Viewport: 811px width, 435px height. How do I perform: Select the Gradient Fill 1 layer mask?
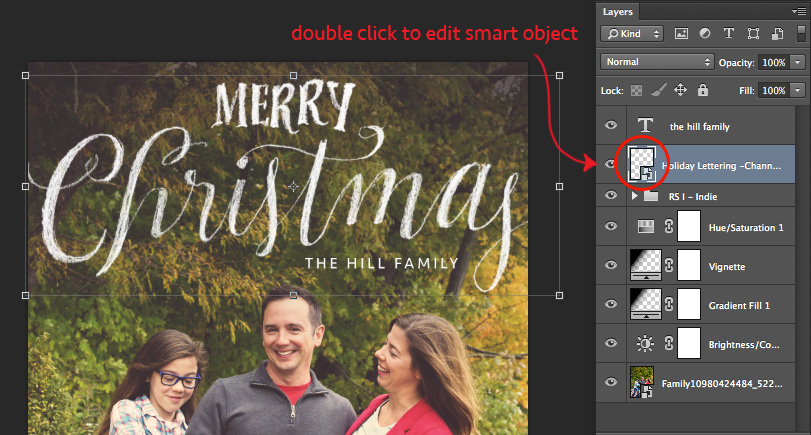pyautogui.click(x=689, y=304)
